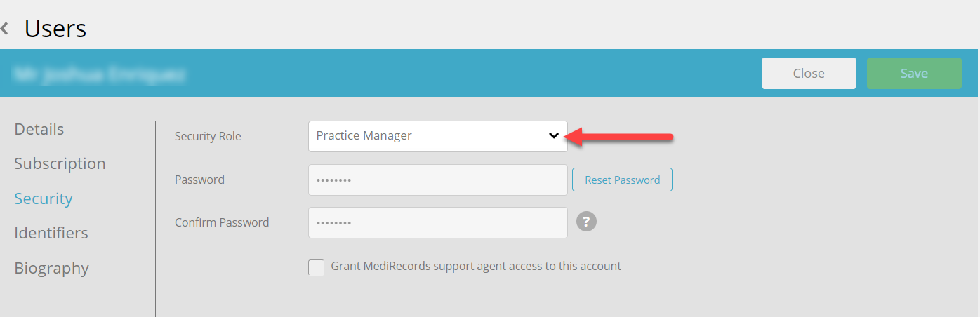Focus the Confirm Password input field

[x=437, y=222]
